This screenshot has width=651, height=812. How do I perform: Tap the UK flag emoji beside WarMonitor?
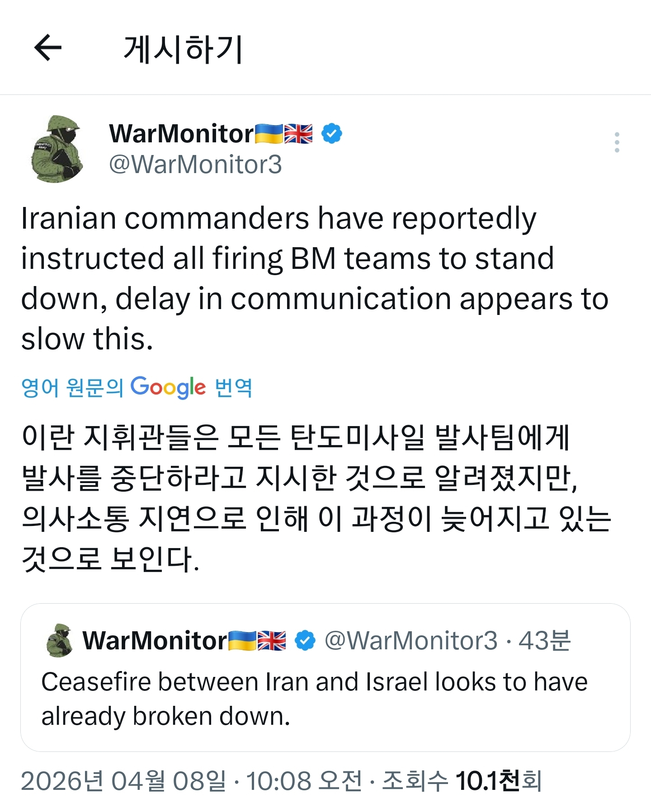[x=298, y=134]
